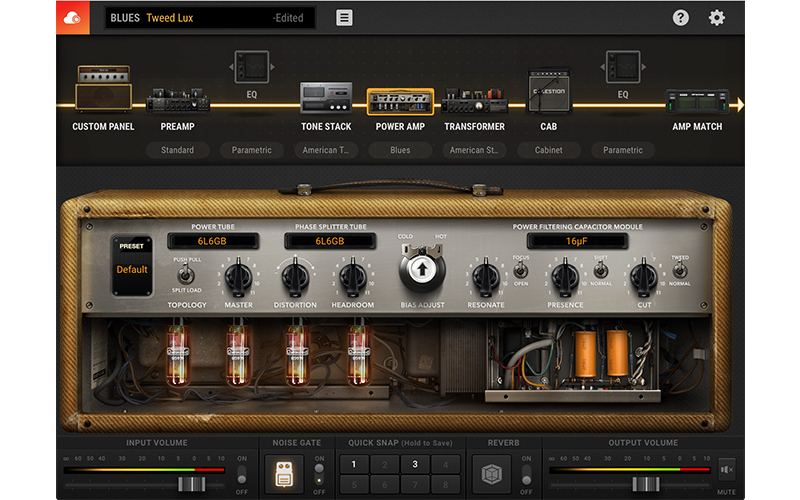This screenshot has height=500, width=800.
Task: Open the American T.. tone stack dropdown
Action: pos(326,150)
